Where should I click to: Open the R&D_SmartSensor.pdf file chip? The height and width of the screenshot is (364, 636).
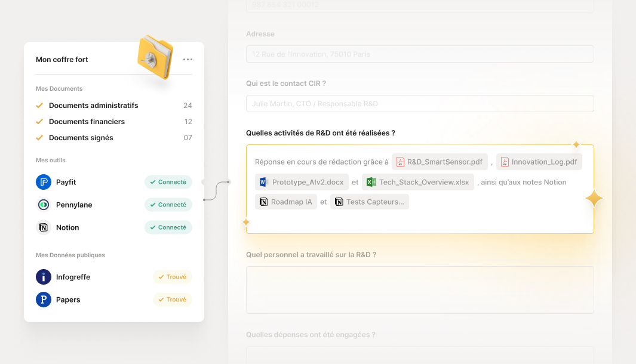coord(440,162)
